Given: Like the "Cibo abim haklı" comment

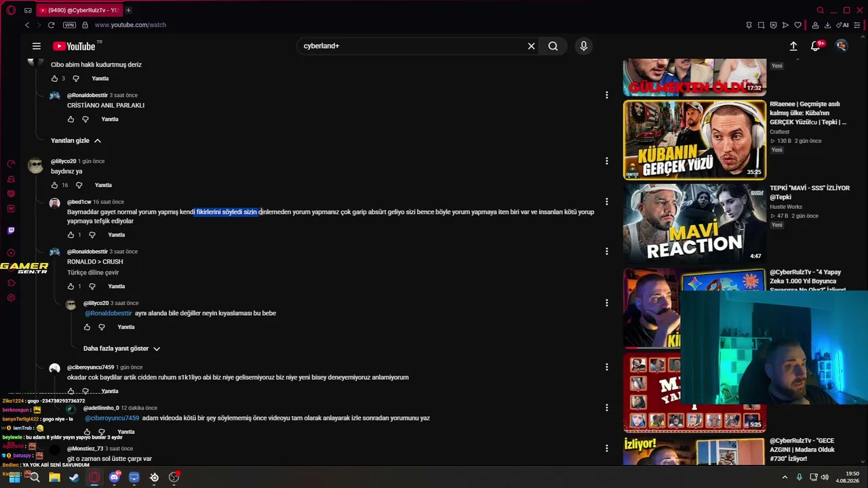Looking at the screenshot, I should tap(55, 79).
